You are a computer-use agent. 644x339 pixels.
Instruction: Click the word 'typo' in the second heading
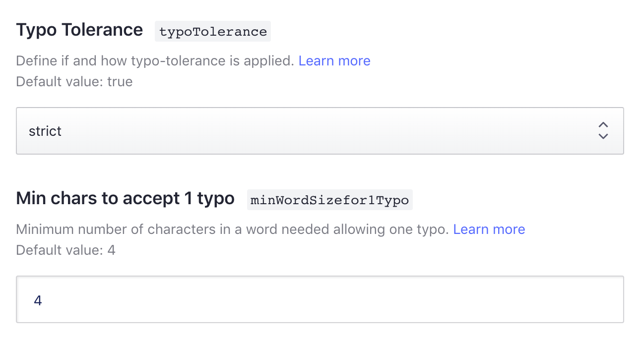[x=216, y=199]
